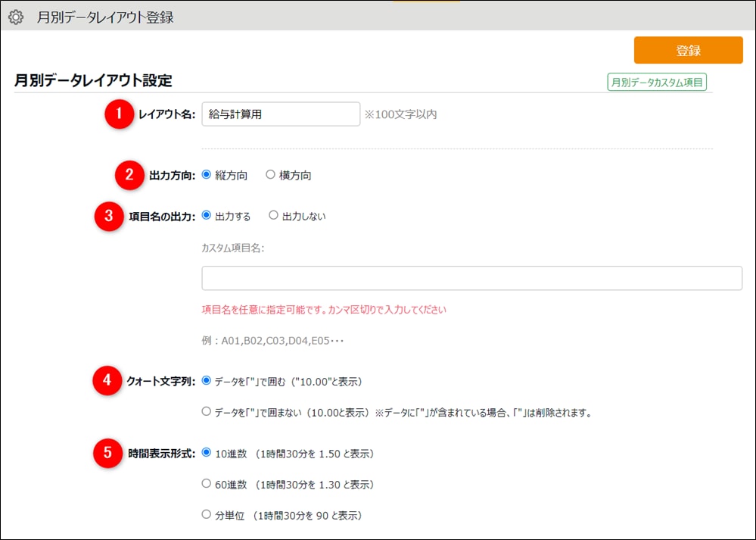Choose 出力する for item names
This screenshot has width=756, height=540.
click(207, 215)
